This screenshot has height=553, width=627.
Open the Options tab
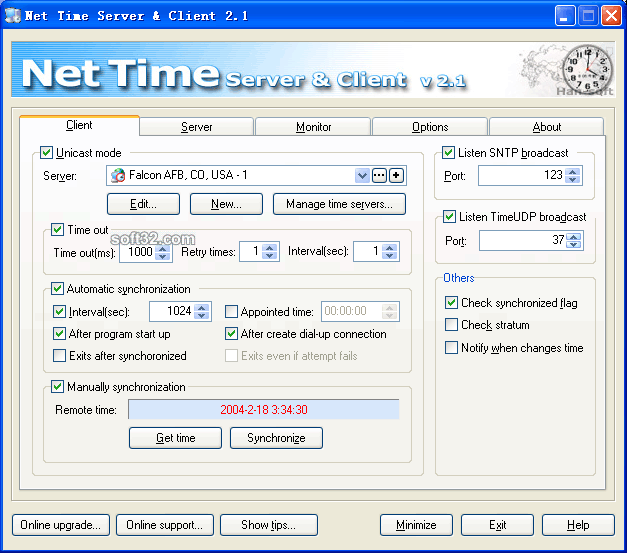[430, 127]
